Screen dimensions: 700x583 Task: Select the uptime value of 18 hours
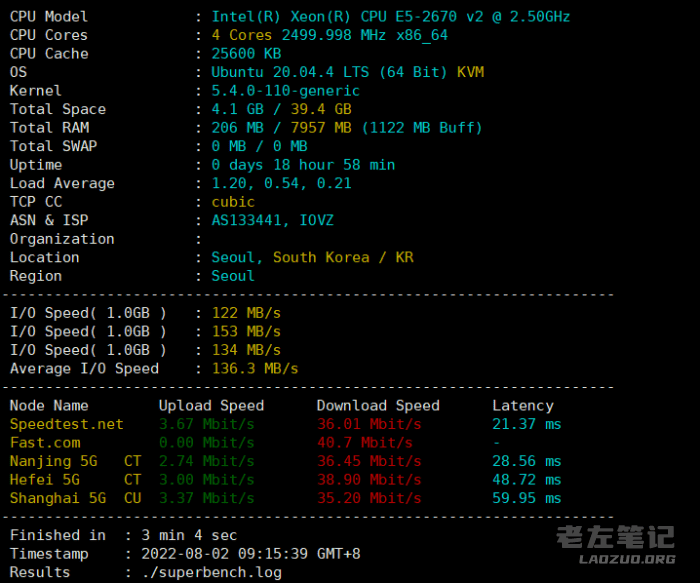coord(303,165)
